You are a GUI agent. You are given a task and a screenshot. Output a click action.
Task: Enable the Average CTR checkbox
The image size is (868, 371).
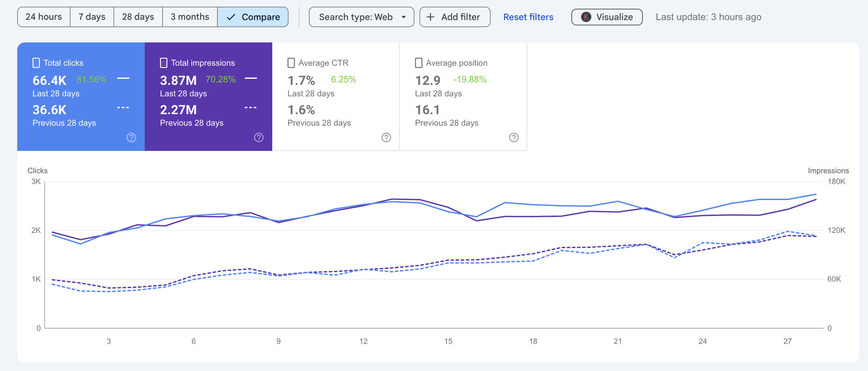click(291, 63)
